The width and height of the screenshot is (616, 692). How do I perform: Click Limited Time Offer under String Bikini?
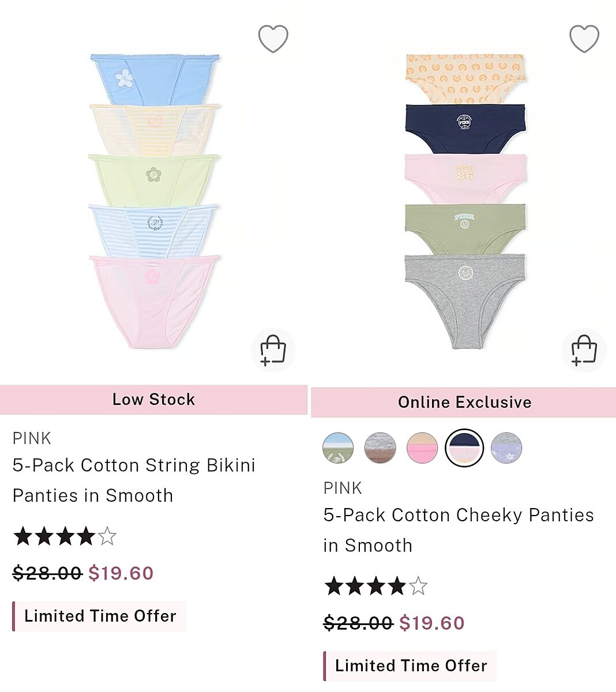click(x=99, y=616)
